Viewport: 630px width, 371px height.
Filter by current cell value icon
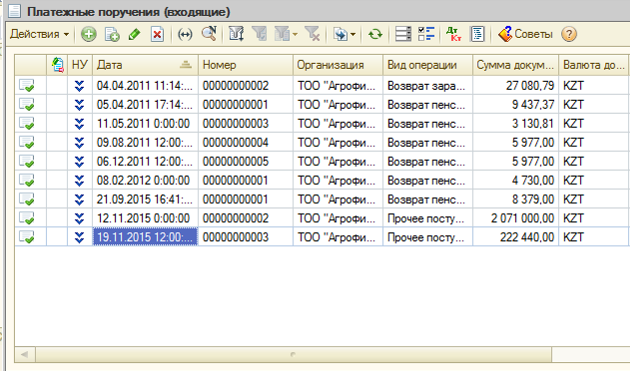coord(236,34)
